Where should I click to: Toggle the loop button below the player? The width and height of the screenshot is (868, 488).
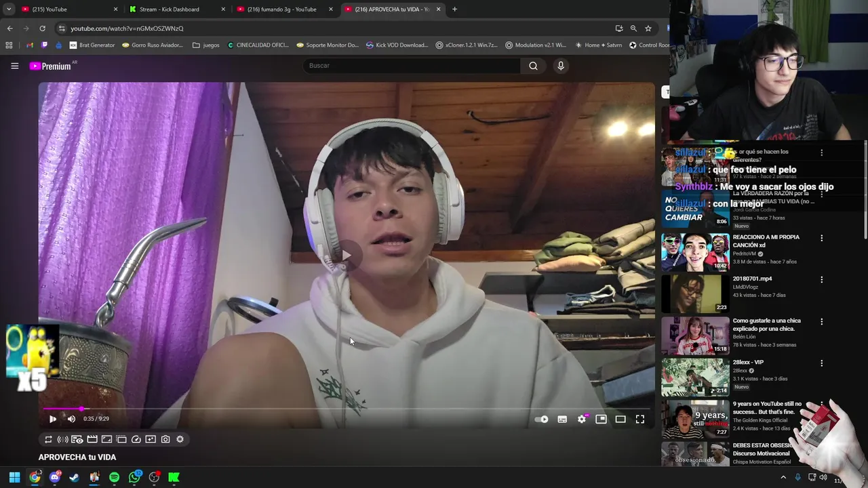click(x=48, y=439)
